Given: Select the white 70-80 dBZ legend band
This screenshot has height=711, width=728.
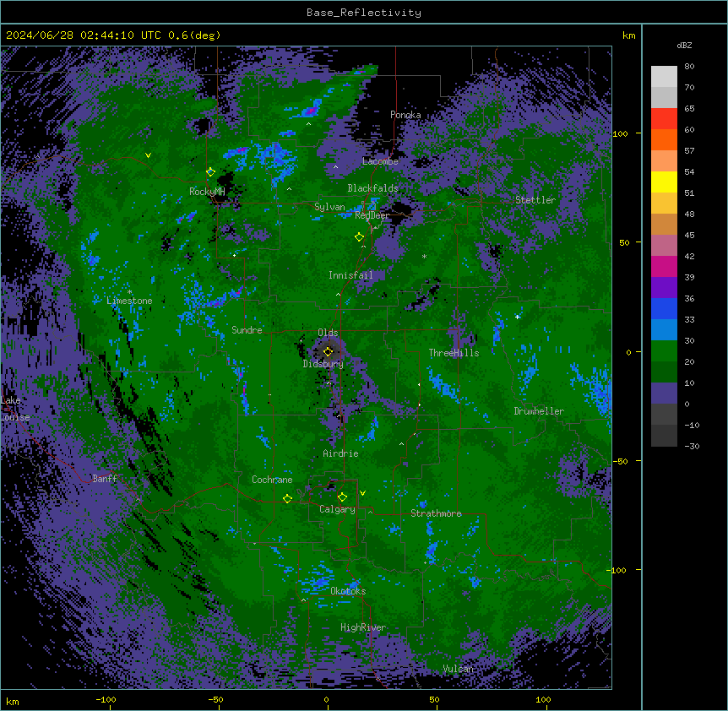Looking at the screenshot, I should tap(664, 77).
